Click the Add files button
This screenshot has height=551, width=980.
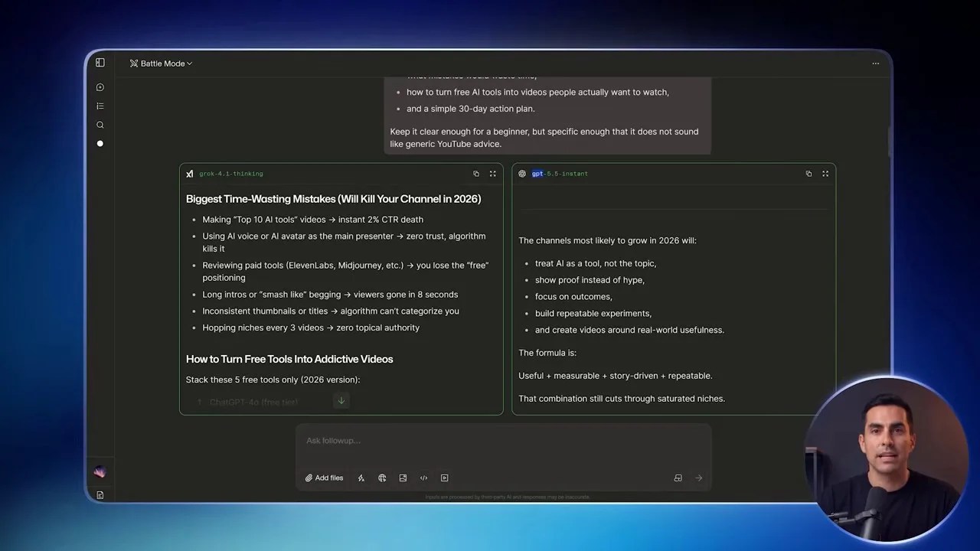[x=325, y=478]
